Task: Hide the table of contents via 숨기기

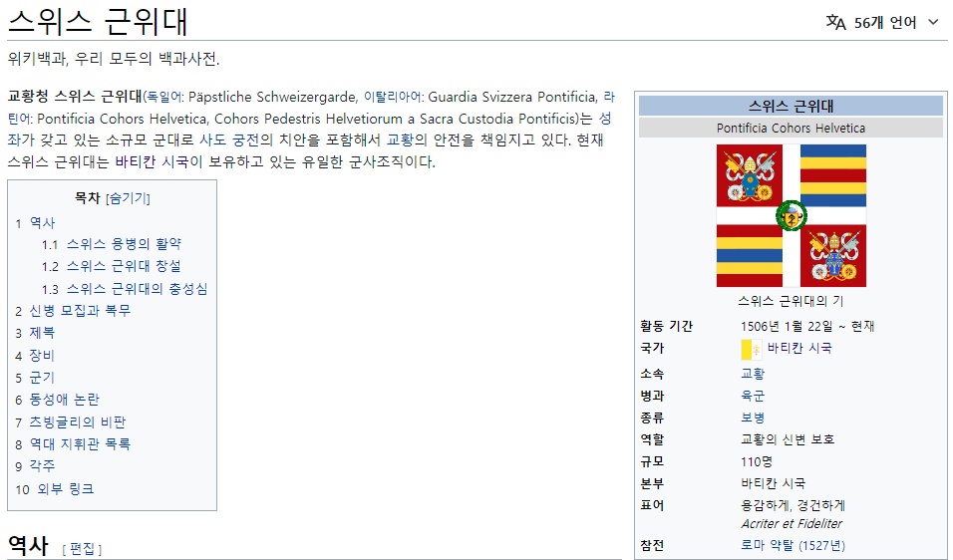Action: click(128, 198)
